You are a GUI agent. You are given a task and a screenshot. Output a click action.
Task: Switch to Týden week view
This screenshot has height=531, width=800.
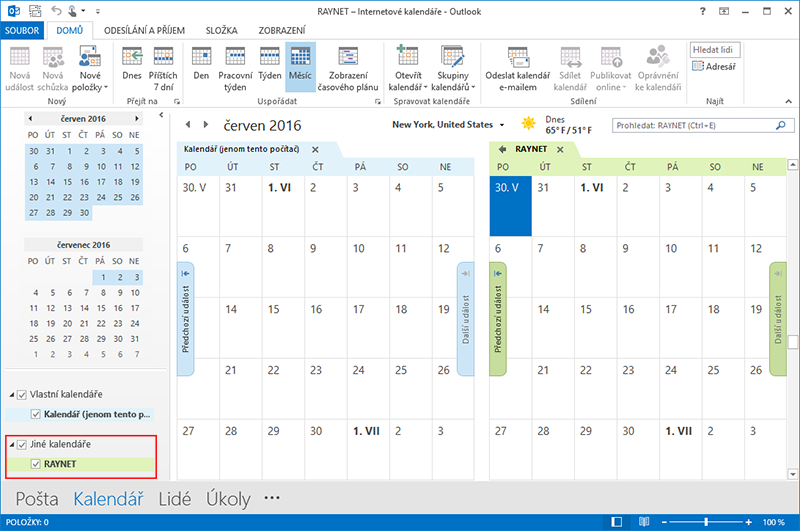(x=269, y=63)
